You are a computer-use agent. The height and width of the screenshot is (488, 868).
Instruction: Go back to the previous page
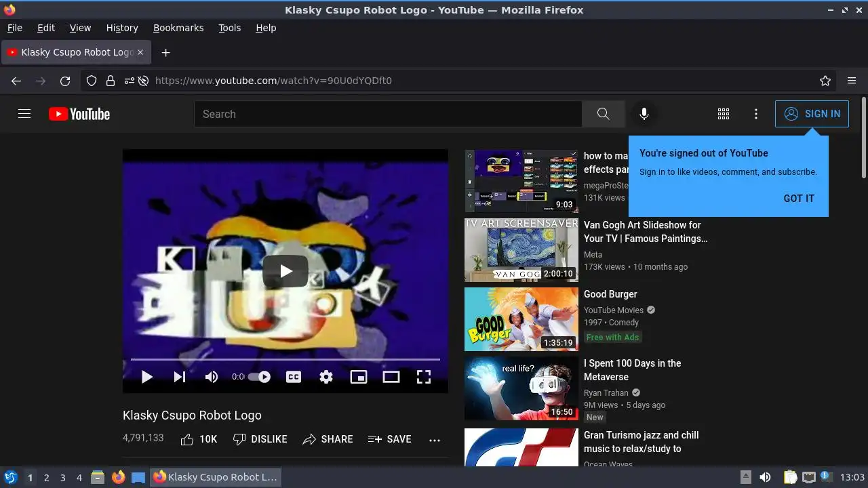point(16,81)
